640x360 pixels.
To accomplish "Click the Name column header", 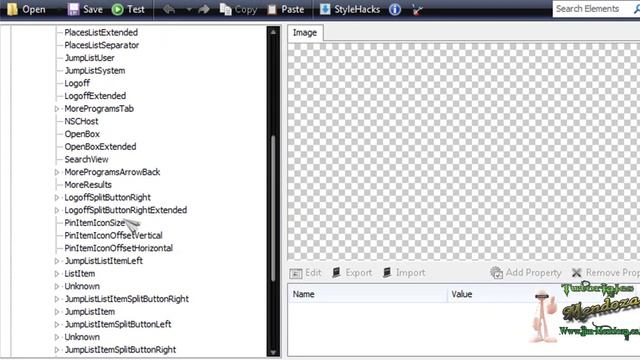I will tap(304, 294).
